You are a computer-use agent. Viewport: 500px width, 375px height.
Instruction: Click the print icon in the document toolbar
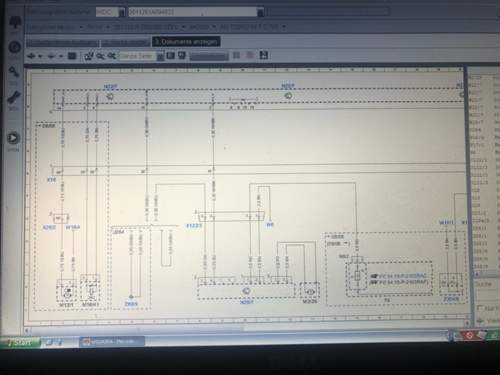pos(182,55)
